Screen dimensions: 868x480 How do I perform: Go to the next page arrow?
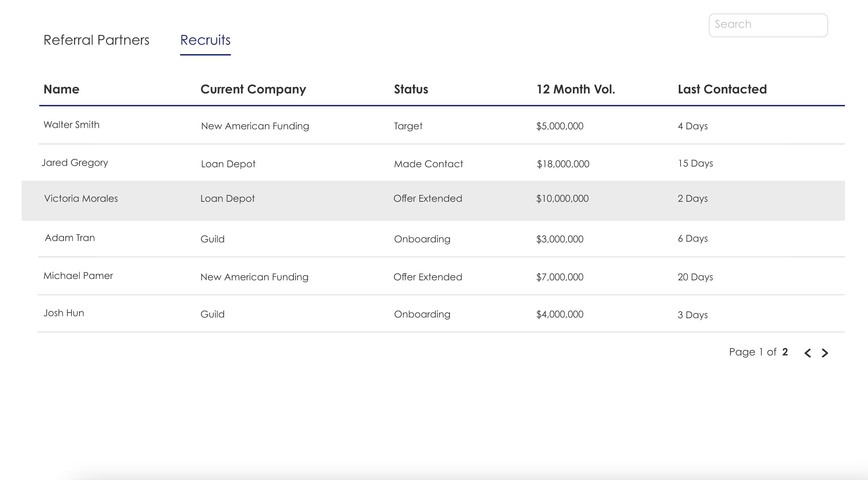coord(825,353)
